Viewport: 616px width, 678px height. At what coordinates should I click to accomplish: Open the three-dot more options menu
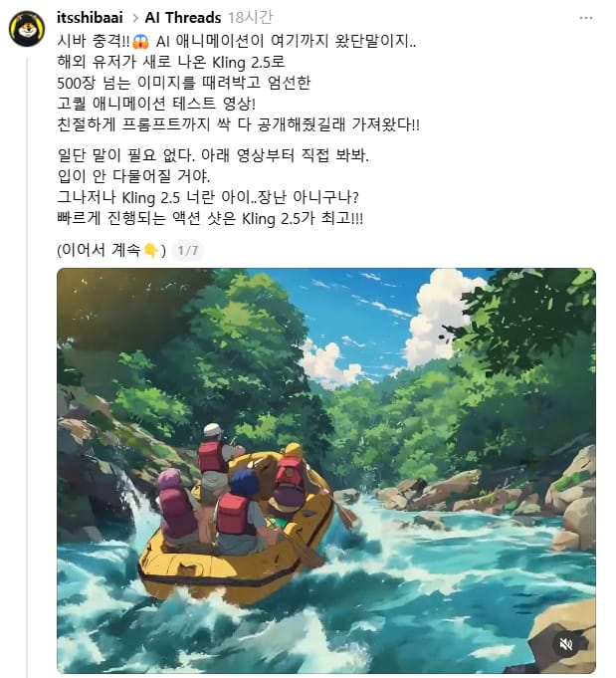[x=586, y=18]
